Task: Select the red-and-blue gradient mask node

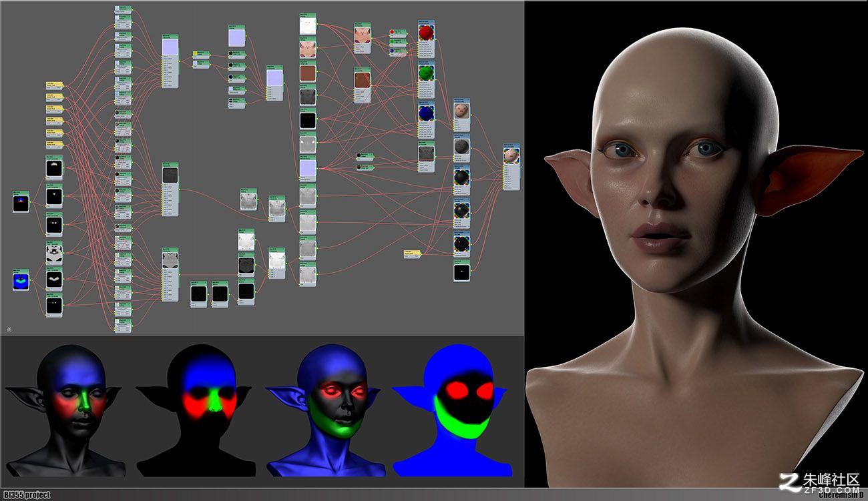Action: 21,201
